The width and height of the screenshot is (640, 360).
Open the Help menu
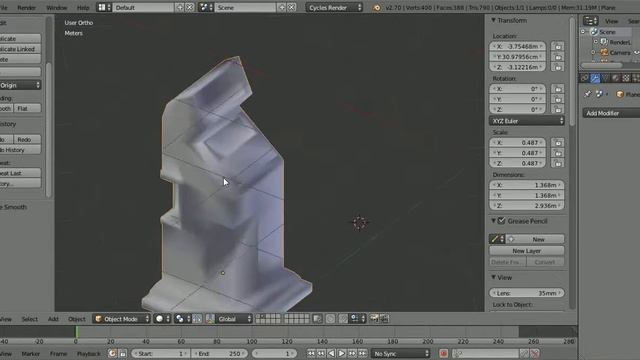tap(83, 7)
